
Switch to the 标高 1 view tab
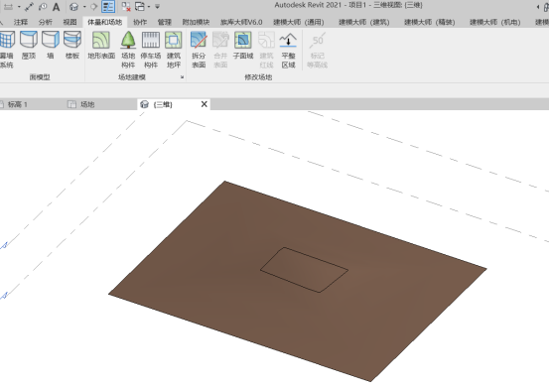click(x=18, y=104)
